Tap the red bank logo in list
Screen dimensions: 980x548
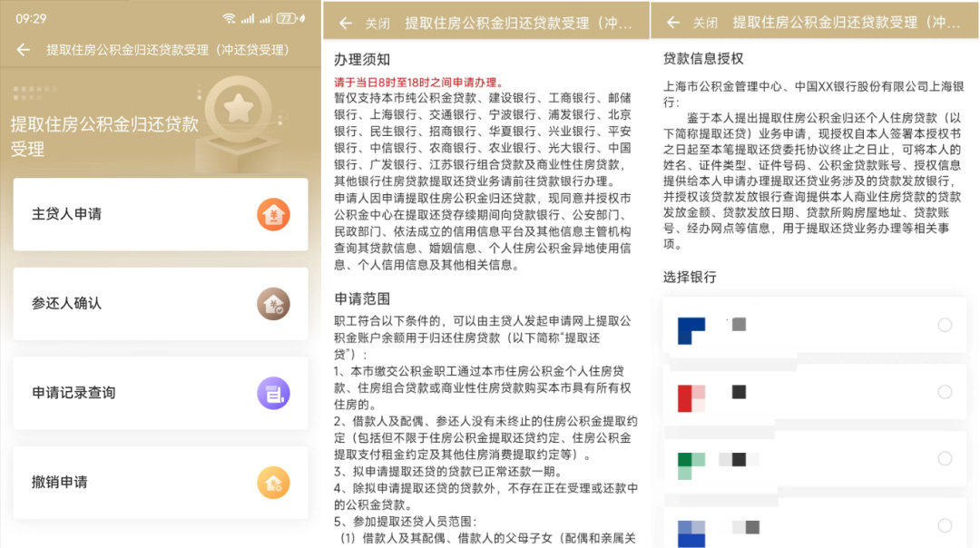pyautogui.click(x=691, y=397)
